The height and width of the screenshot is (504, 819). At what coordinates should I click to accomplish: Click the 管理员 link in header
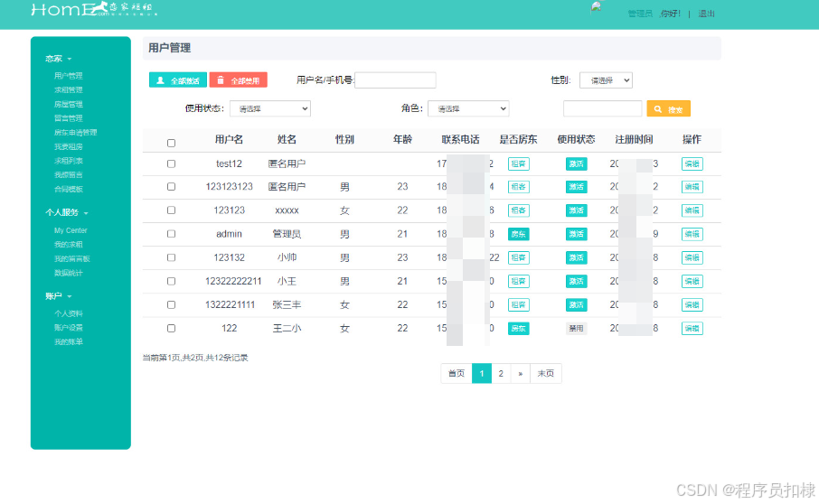click(640, 14)
